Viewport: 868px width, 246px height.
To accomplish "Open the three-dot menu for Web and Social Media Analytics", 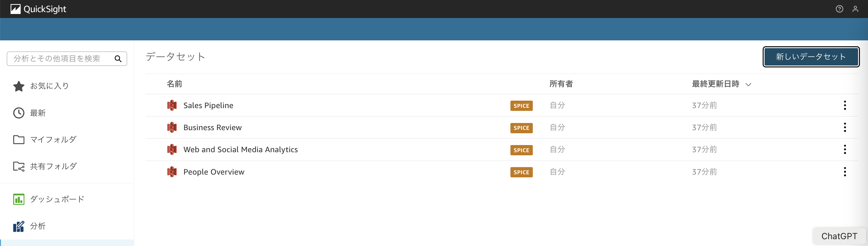I will [x=845, y=150].
